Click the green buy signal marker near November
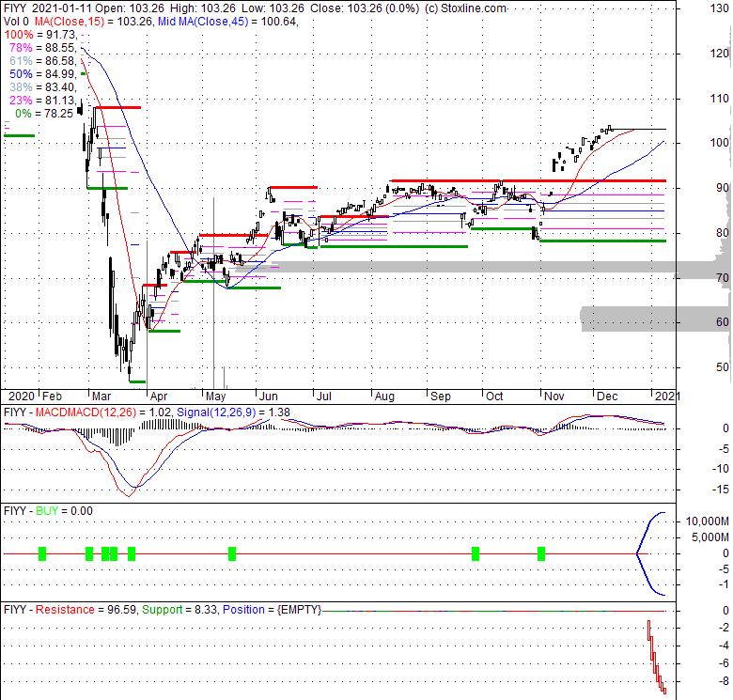 point(541,553)
